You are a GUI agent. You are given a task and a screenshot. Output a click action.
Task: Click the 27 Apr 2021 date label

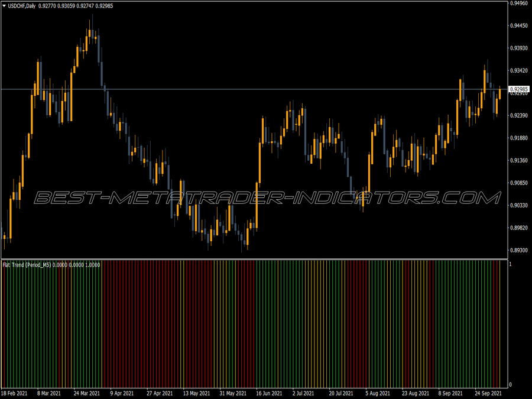(160, 393)
